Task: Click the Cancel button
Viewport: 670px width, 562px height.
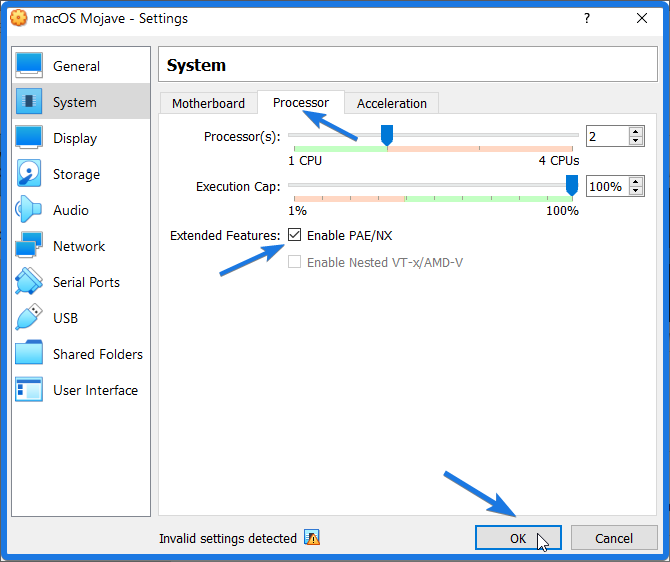Action: pyautogui.click(x=614, y=538)
